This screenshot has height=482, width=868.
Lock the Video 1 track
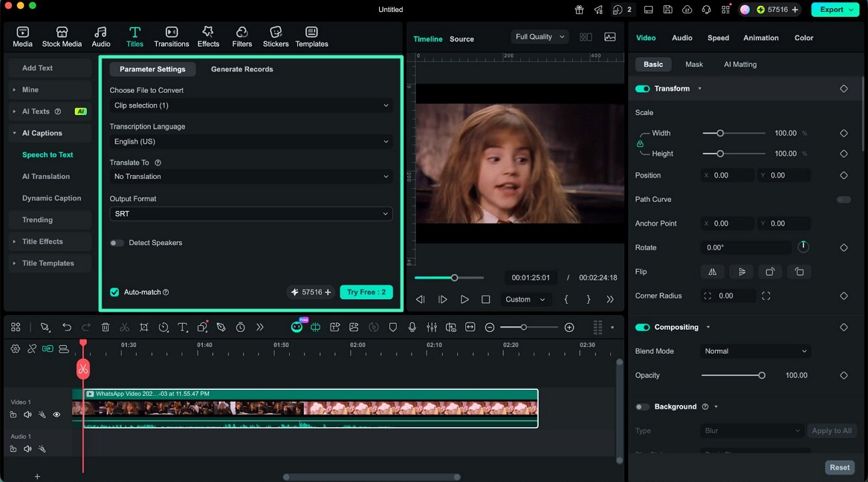pyautogui.click(x=13, y=415)
